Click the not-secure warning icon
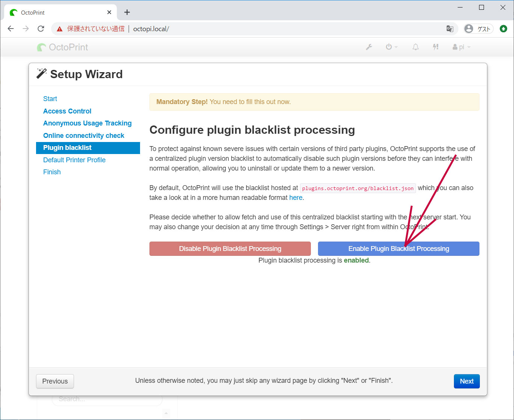The width and height of the screenshot is (514, 420). (59, 29)
